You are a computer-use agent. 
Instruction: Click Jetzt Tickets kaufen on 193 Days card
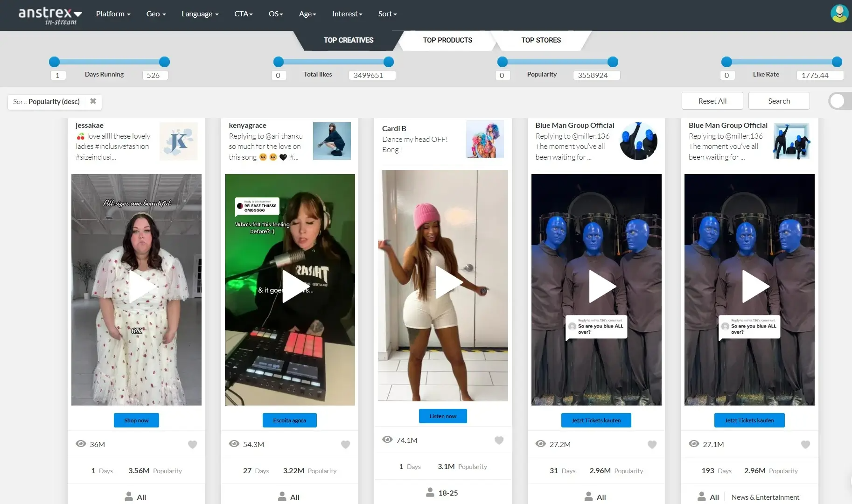point(749,420)
